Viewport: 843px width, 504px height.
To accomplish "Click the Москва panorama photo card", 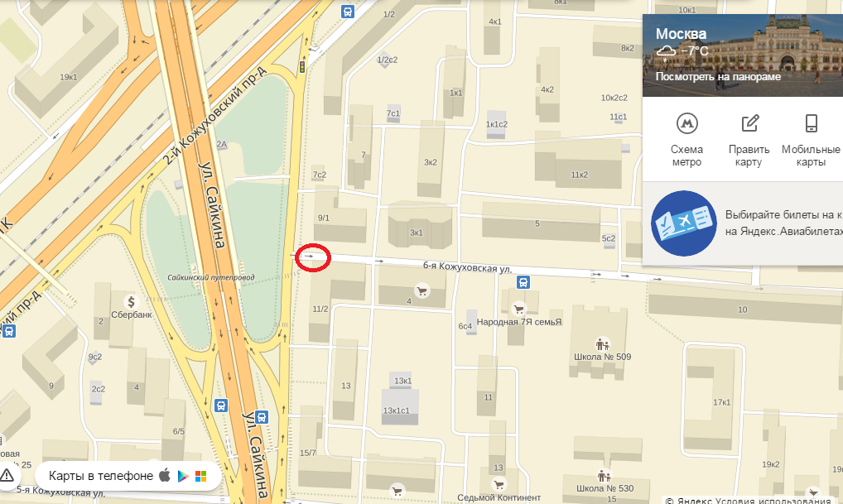I will click(x=743, y=55).
